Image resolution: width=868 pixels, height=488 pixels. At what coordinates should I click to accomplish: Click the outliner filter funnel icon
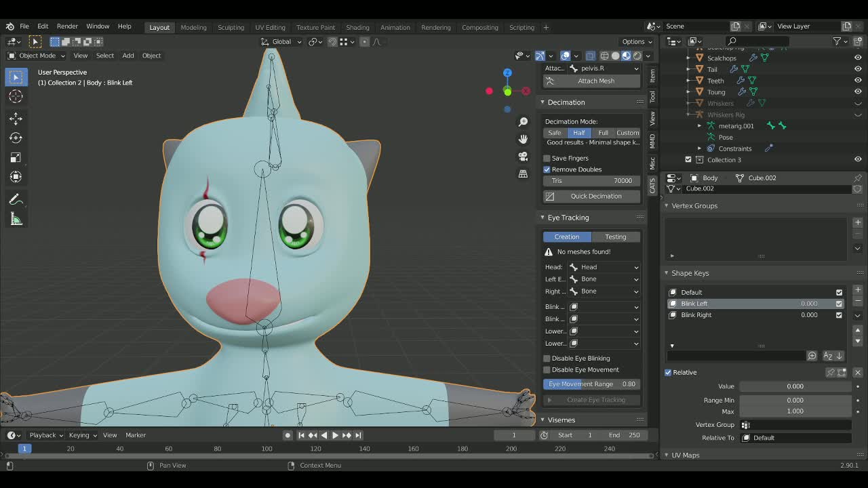point(837,41)
